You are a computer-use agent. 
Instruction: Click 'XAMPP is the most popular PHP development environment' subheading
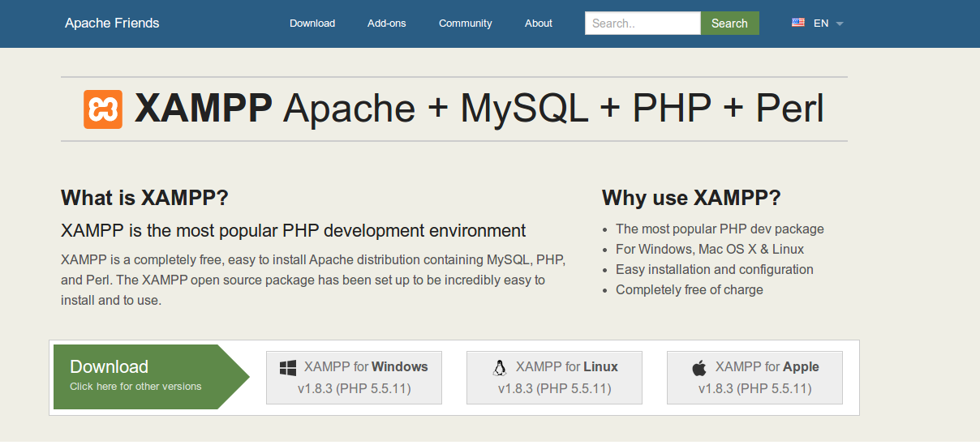[x=294, y=230]
